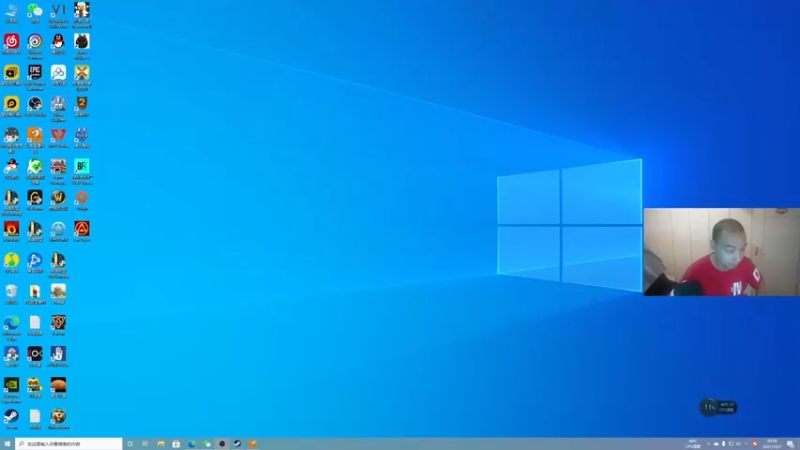The height and width of the screenshot is (450, 800).
Task: Click the floating 11% CPU monitor widget
Action: pos(718,407)
